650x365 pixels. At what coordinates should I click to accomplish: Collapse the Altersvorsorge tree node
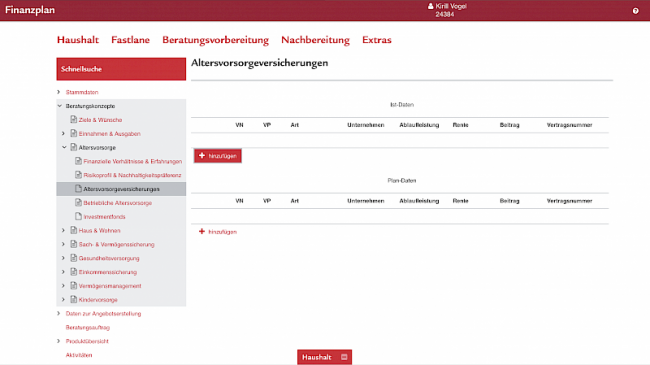click(64, 147)
